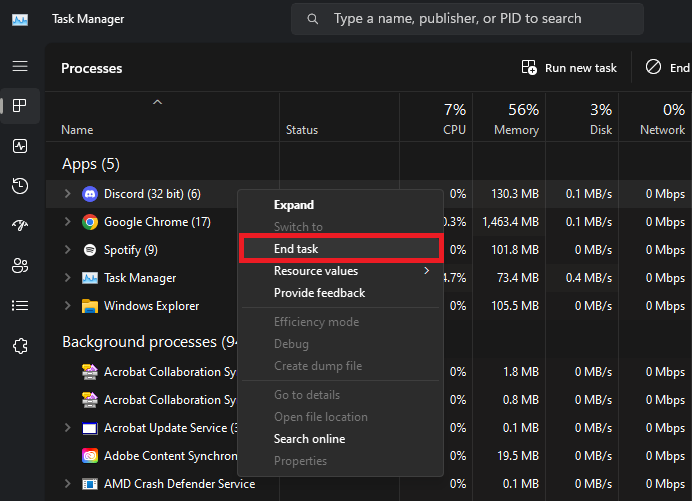Select the Spotify (9) row name
Viewport: 692px width, 501px height.
[131, 250]
